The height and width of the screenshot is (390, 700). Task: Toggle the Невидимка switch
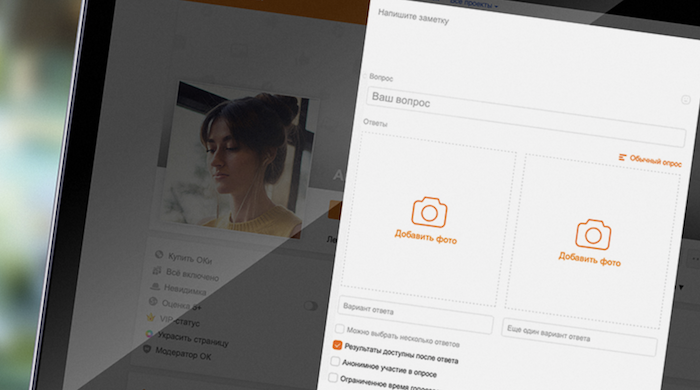tap(311, 306)
